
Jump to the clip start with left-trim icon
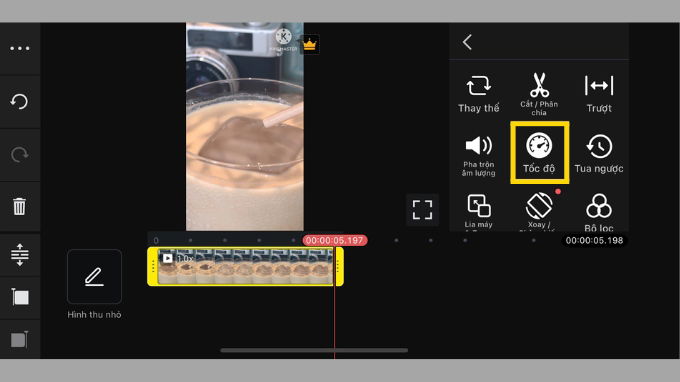20,297
